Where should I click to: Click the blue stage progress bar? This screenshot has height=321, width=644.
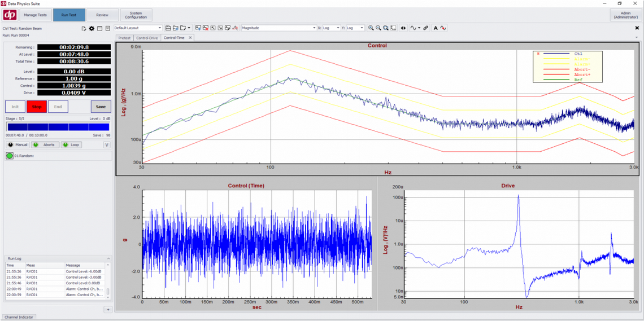pyautogui.click(x=57, y=127)
